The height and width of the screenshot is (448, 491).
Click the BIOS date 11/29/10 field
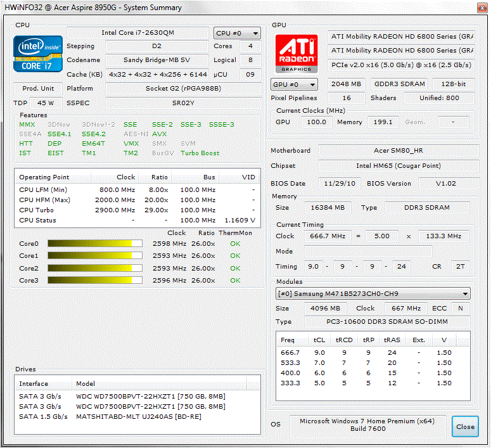pyautogui.click(x=340, y=183)
